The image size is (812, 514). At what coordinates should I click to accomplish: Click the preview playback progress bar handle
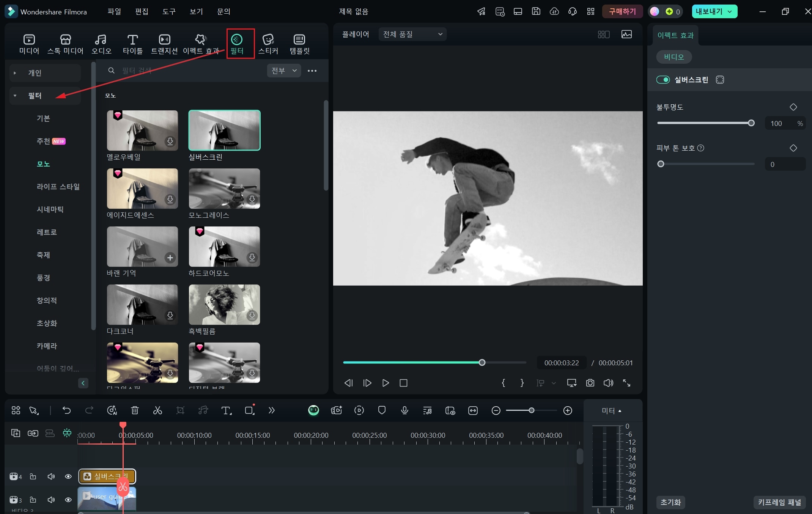point(482,362)
